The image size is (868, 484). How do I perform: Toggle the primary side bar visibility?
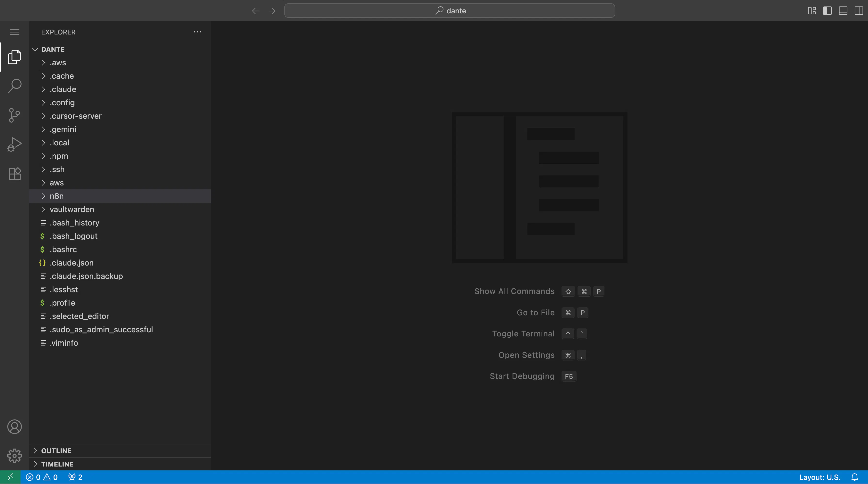[827, 11]
